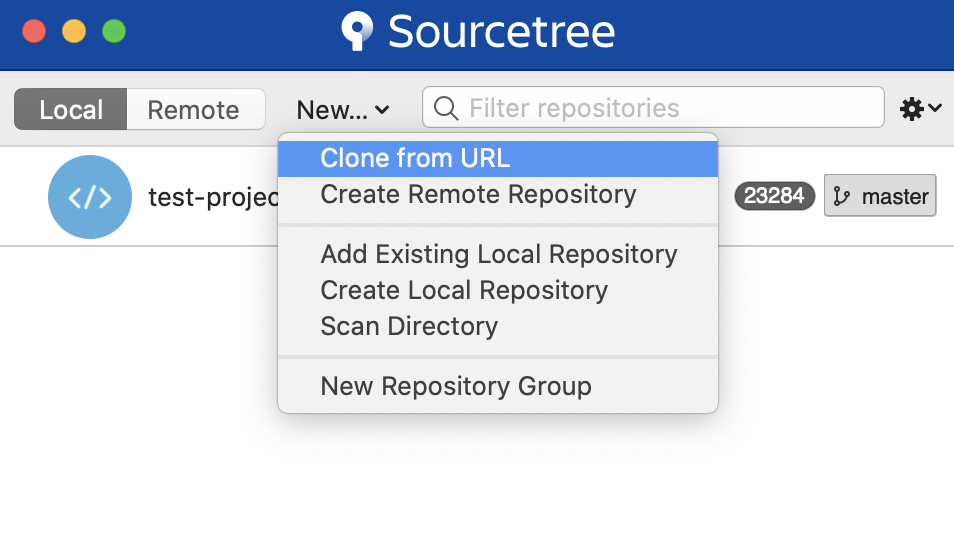Open the New... dropdown
The height and width of the screenshot is (543, 954).
click(343, 110)
